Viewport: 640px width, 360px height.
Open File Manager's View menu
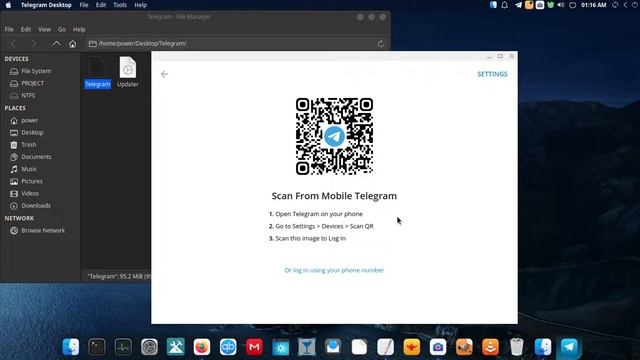coord(44,29)
